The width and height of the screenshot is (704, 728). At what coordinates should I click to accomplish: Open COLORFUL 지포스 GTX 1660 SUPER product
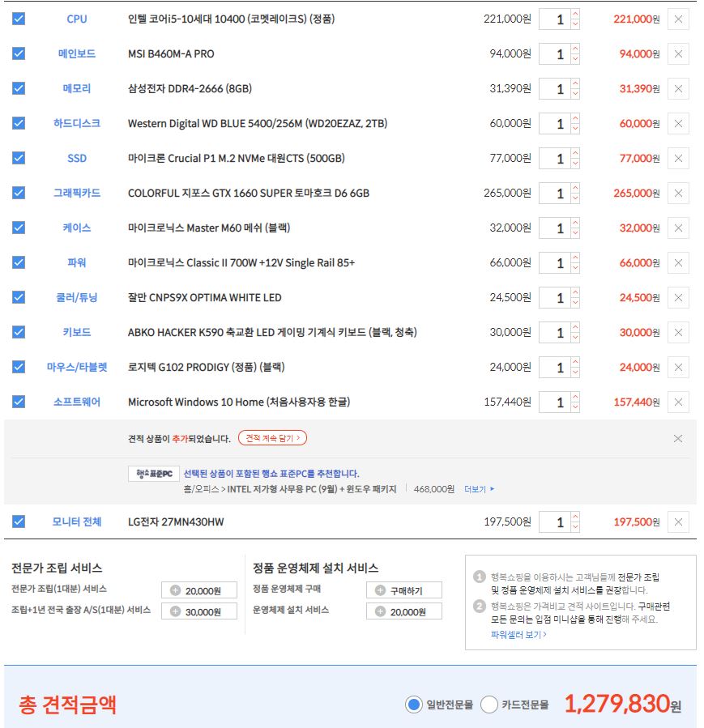coord(249,194)
